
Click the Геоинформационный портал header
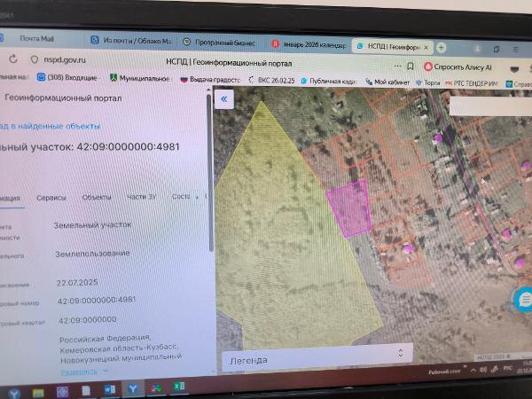(63, 98)
